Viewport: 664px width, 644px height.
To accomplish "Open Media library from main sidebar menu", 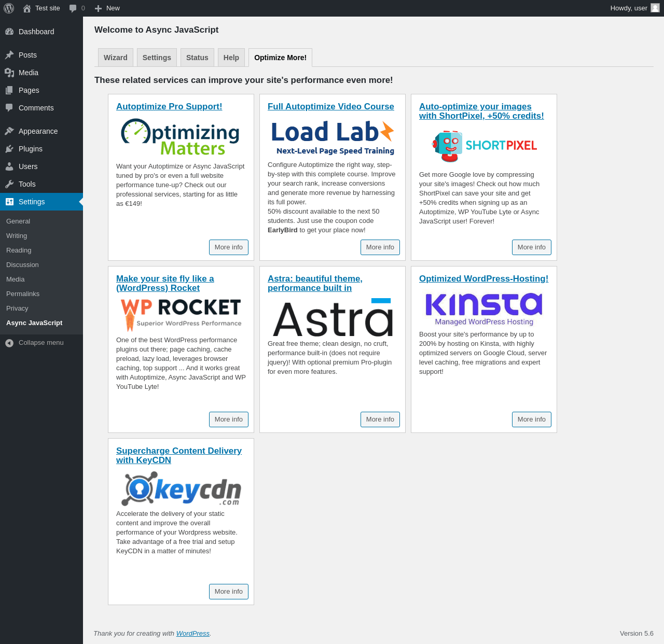I will (41, 73).
